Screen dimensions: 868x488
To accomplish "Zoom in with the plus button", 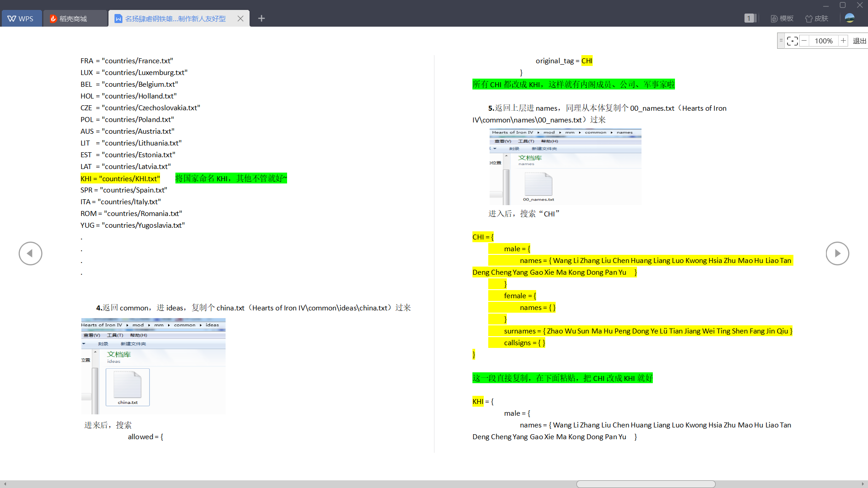I will tap(843, 41).
